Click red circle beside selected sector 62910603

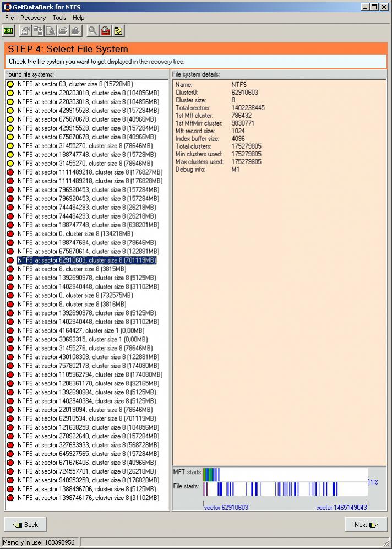pos(10,260)
